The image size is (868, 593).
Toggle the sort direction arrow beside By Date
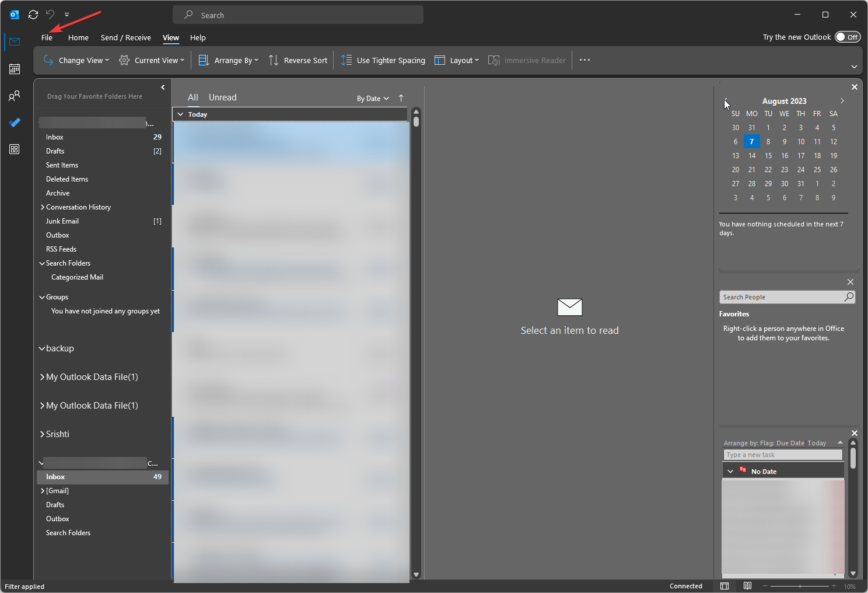(401, 98)
